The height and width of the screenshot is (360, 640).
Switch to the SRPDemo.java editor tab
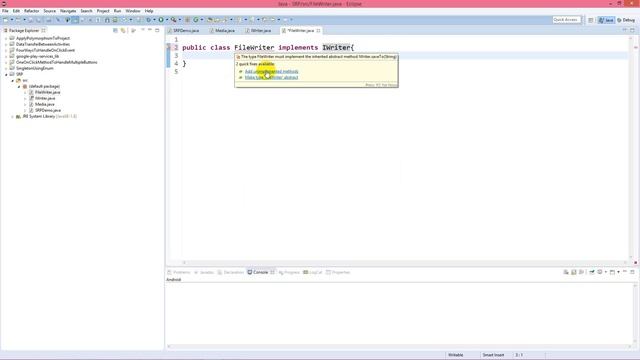(x=183, y=31)
